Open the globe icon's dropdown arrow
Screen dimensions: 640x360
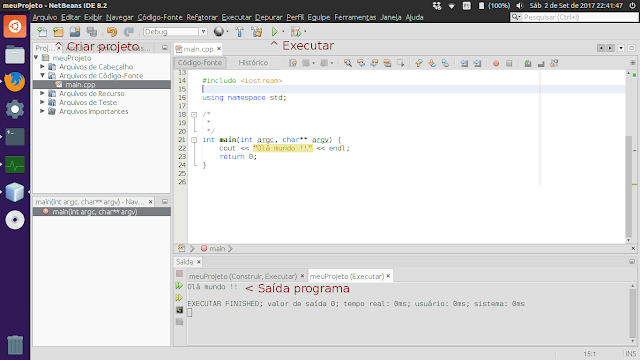tap(227, 32)
